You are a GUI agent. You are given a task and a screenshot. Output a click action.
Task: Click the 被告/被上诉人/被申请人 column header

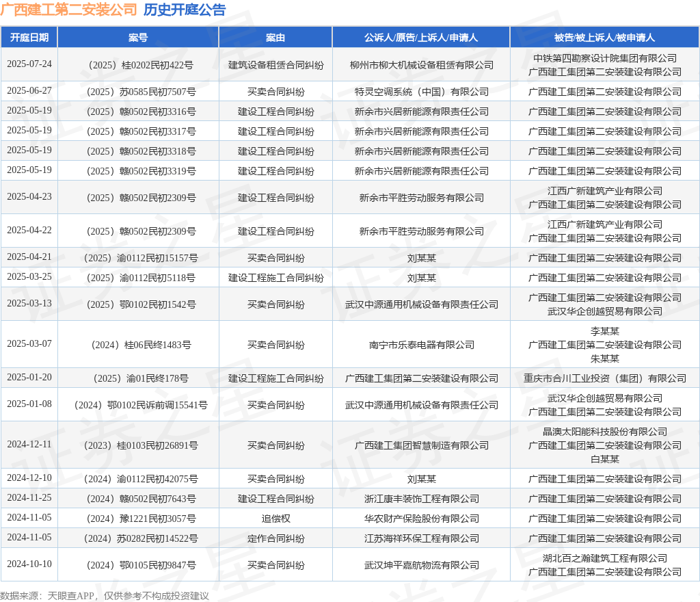(x=604, y=38)
